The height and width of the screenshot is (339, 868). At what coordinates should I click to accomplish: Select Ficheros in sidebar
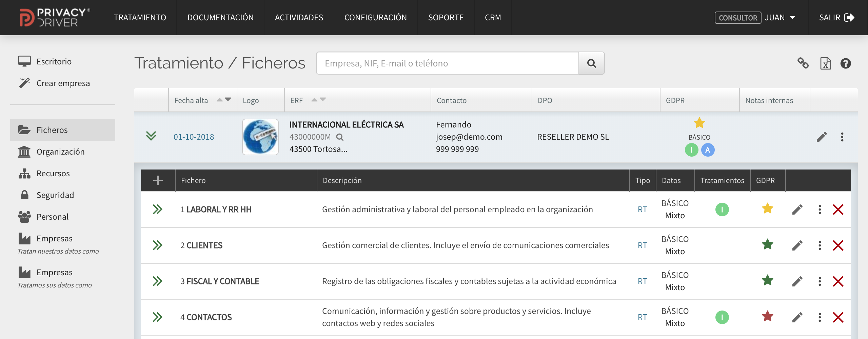pyautogui.click(x=63, y=130)
